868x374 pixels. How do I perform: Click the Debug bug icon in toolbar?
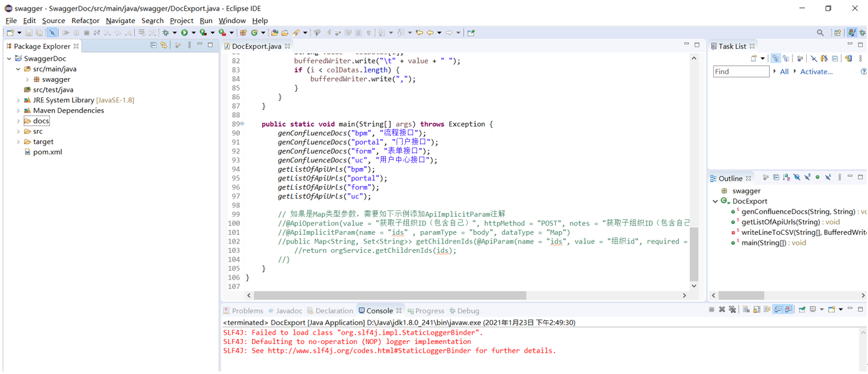[x=166, y=32]
